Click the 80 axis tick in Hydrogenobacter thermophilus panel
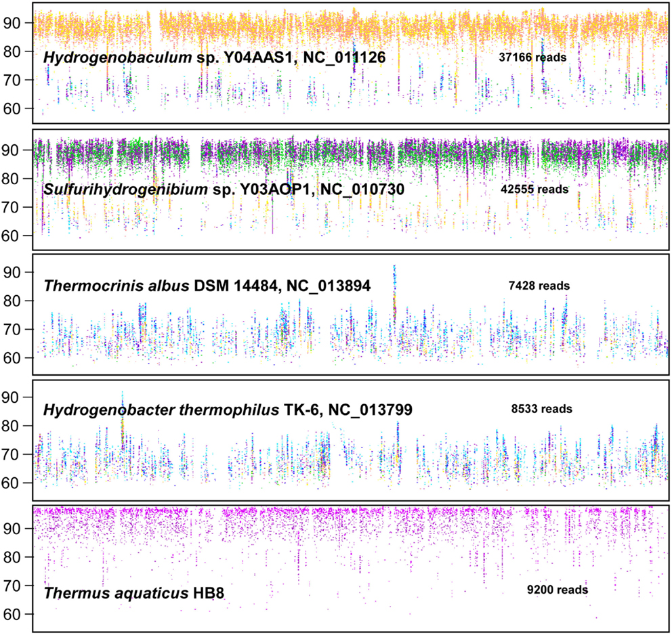672x635 pixels. 12,426
